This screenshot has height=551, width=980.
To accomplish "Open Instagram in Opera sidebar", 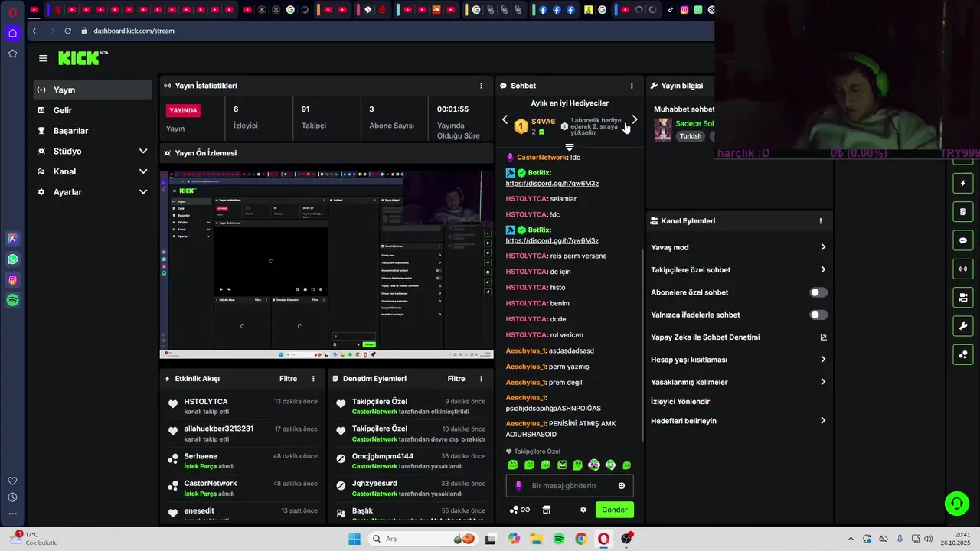I will (x=12, y=280).
